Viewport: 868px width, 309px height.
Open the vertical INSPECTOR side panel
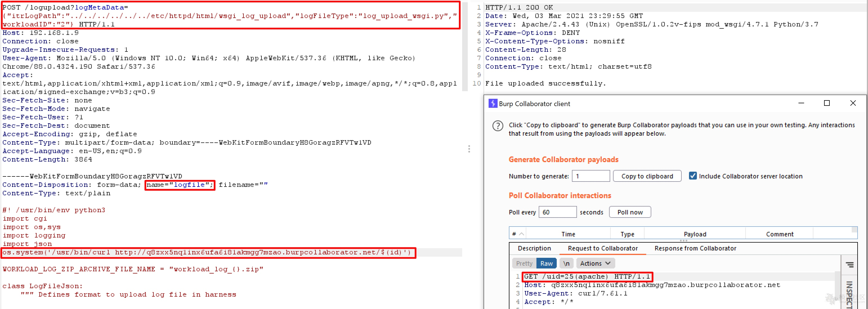point(849,294)
